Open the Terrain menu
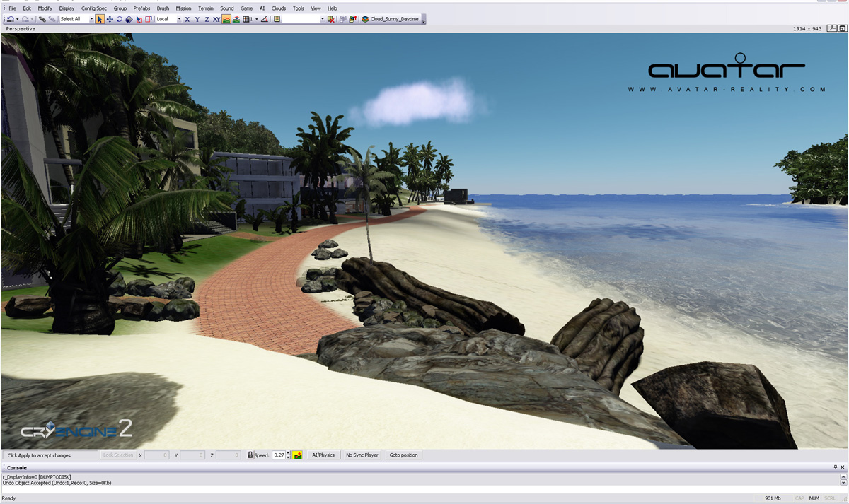This screenshot has height=504, width=849. (x=205, y=8)
